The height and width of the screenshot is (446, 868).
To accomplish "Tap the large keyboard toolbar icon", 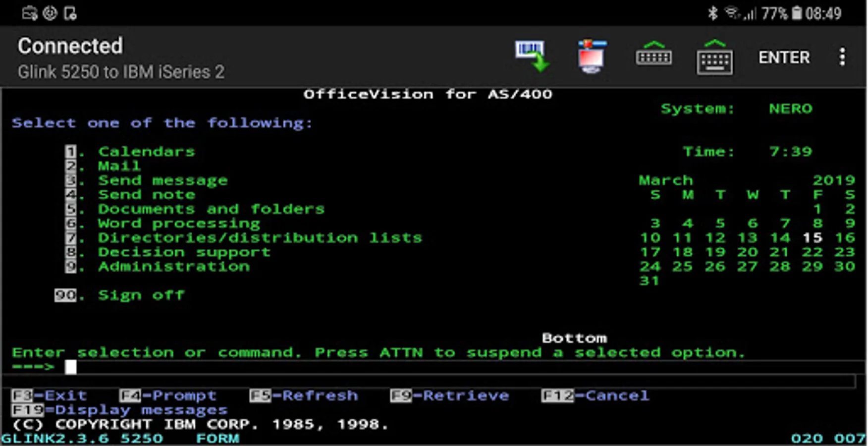I will [x=714, y=57].
